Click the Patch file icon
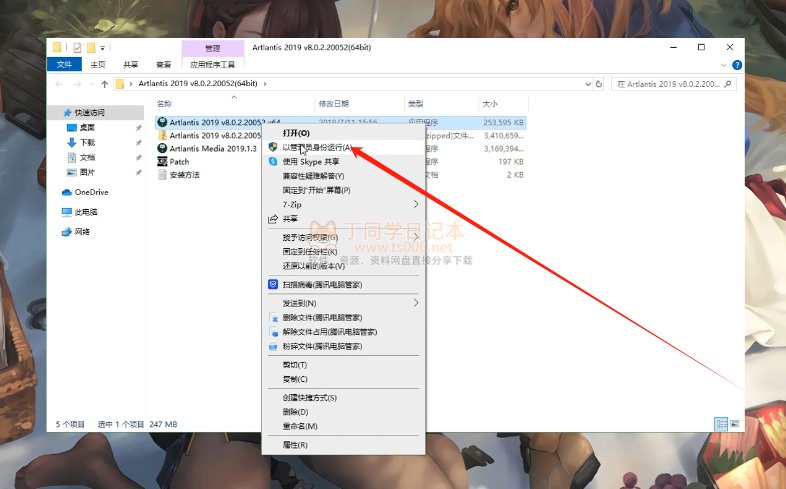Screen dimensions: 786x489 click(x=162, y=161)
